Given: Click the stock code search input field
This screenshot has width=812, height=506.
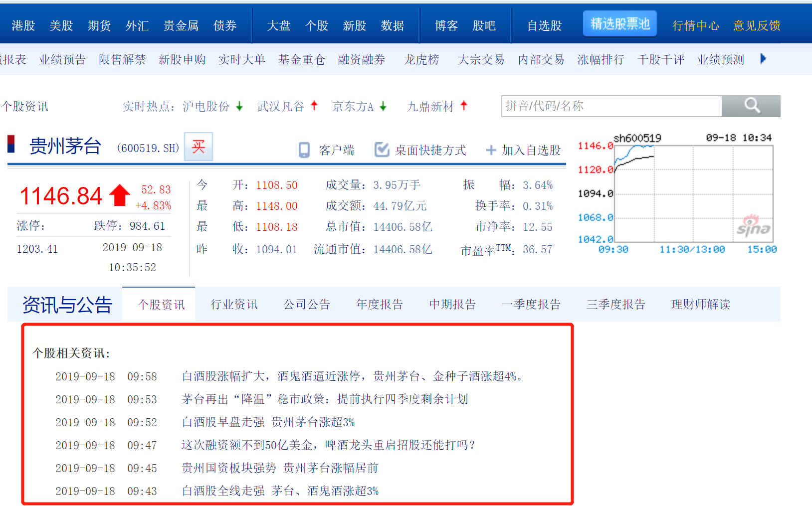Looking at the screenshot, I should click(611, 106).
